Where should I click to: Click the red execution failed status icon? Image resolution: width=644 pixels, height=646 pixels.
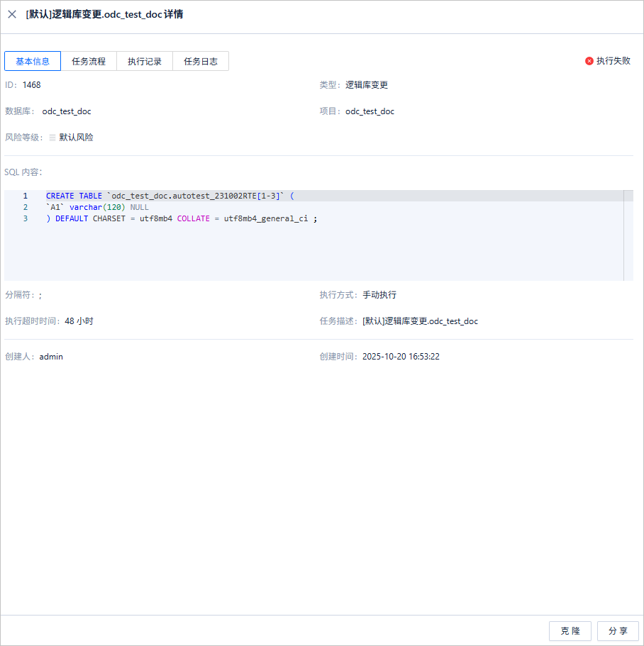[589, 61]
